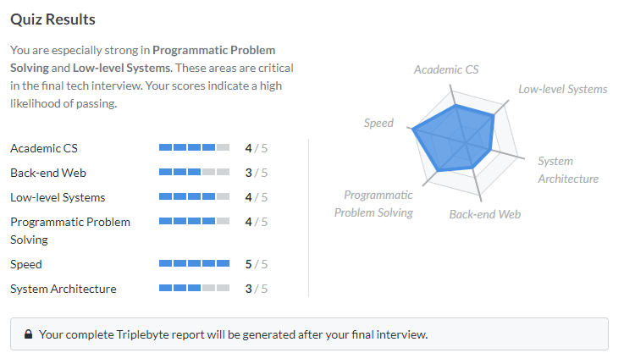Screen dimensions: 624x364
Task: Click the Speed row label in score list
Action: pyautogui.click(x=26, y=264)
